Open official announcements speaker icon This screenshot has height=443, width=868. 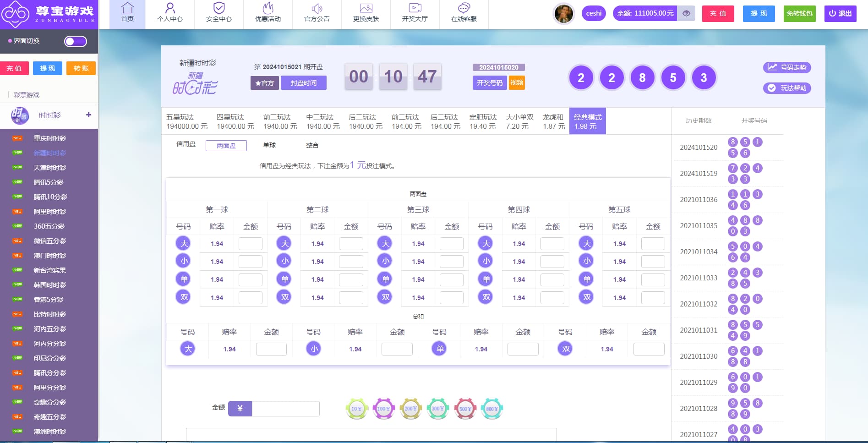(317, 8)
